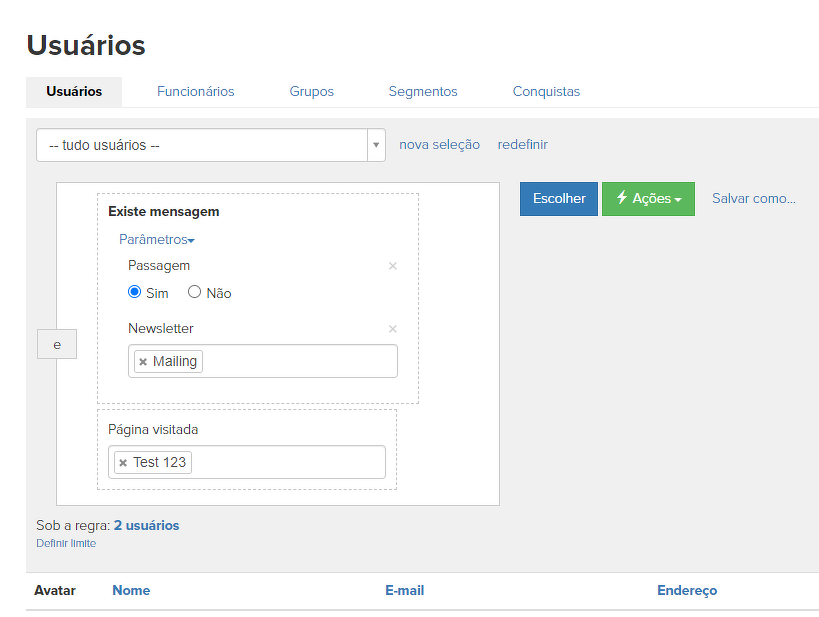The height and width of the screenshot is (617, 819).
Task: Open the Conquistas tab
Action: pyautogui.click(x=546, y=92)
